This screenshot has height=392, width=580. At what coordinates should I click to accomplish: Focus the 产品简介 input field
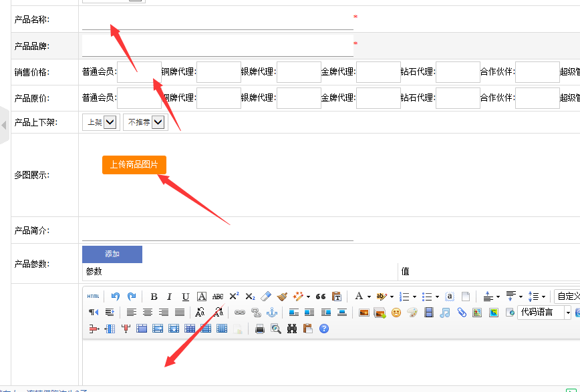[x=218, y=230]
